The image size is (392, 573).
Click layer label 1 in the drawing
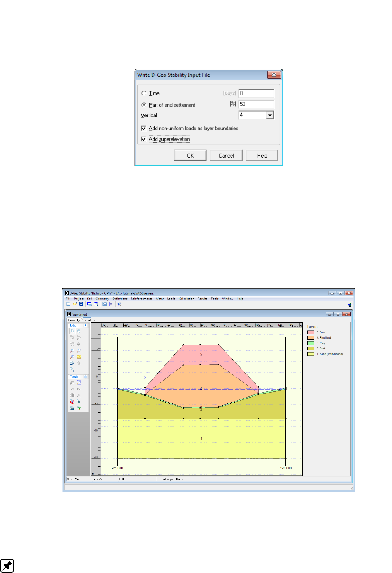[x=201, y=439]
